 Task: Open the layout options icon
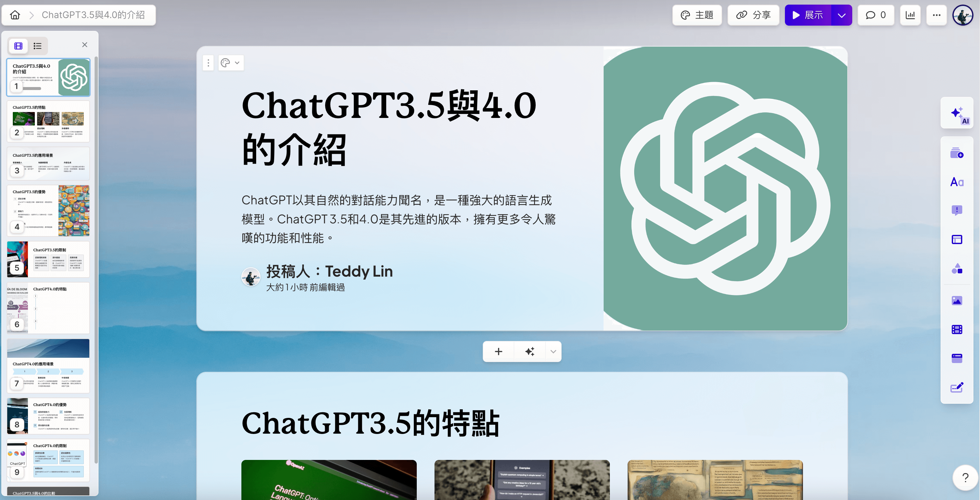956,239
